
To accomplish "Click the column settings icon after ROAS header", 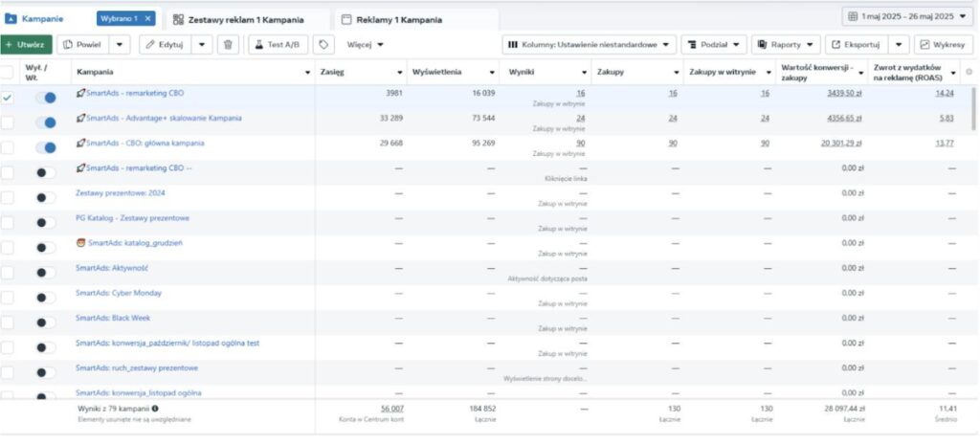I will (969, 72).
